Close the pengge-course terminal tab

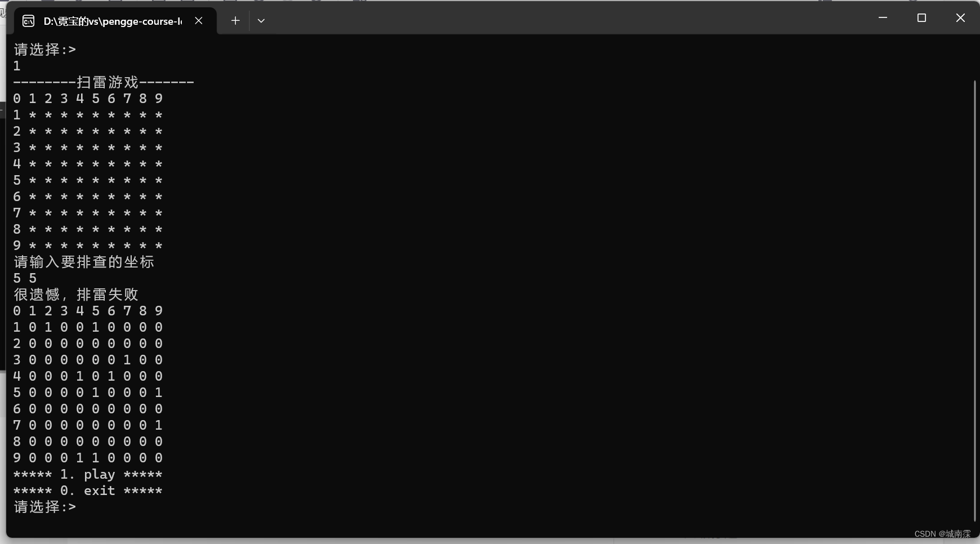(199, 21)
